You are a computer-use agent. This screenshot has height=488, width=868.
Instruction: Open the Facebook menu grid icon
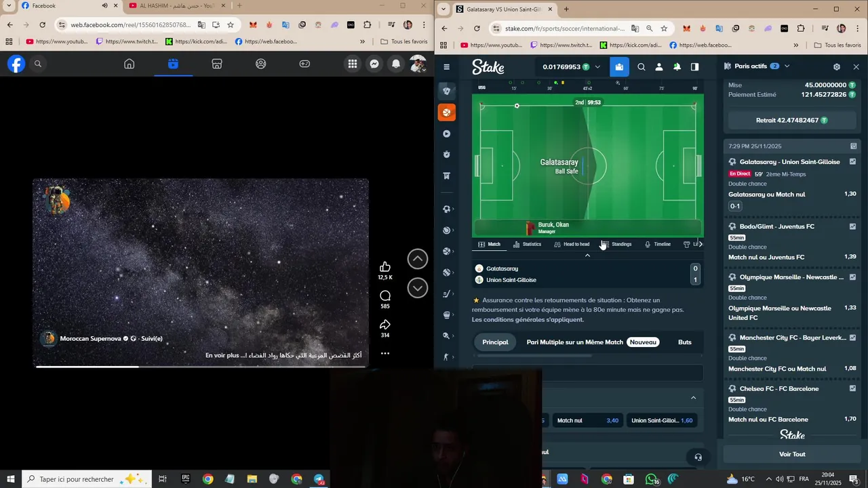point(353,64)
